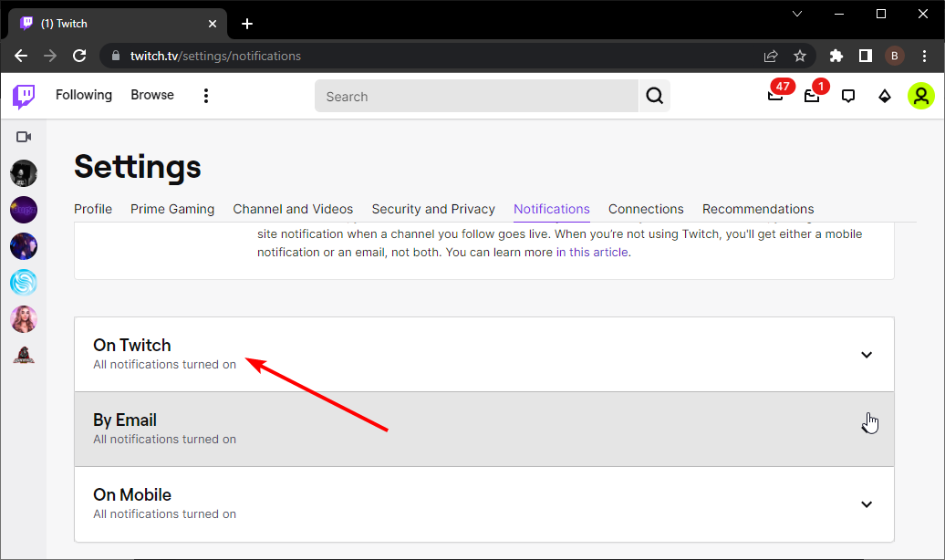Open notifications inbox with 1 badge

[x=812, y=97]
